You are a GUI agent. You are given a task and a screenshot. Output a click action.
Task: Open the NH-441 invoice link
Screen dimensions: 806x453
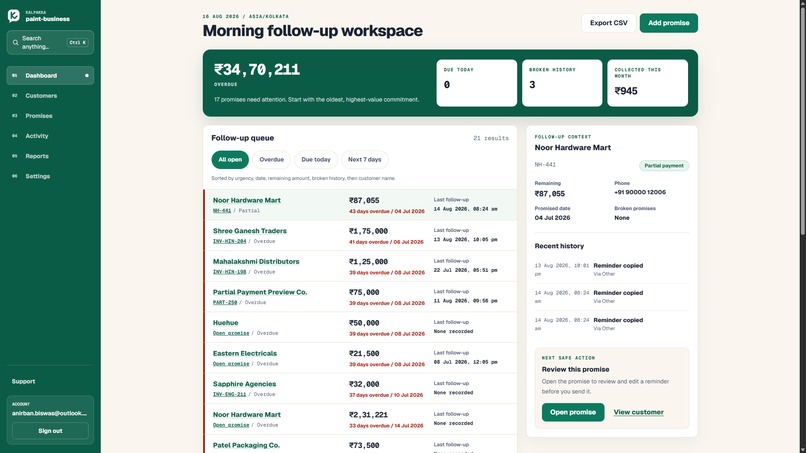[x=222, y=211]
